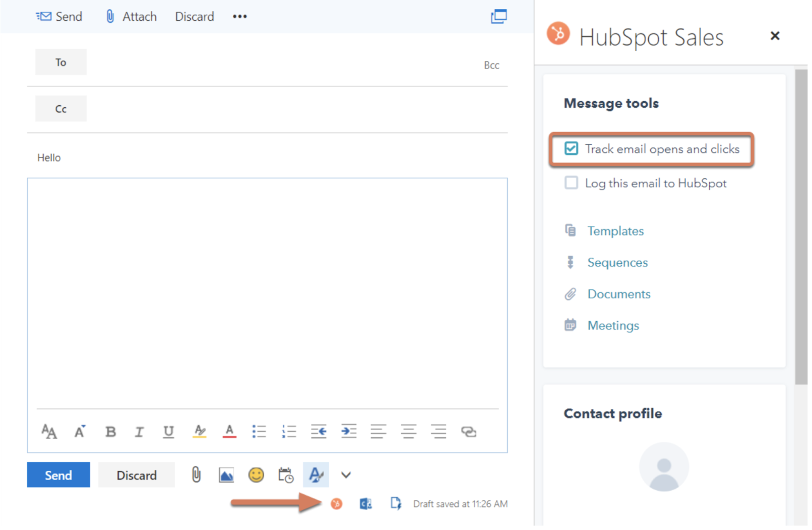The width and height of the screenshot is (812, 530).
Task: Attach a file using the paperclip icon
Action: (x=196, y=475)
